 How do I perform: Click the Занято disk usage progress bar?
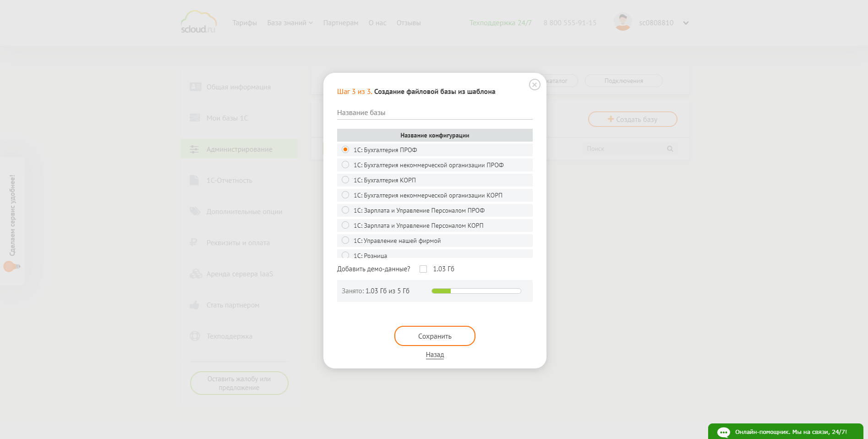tap(476, 291)
